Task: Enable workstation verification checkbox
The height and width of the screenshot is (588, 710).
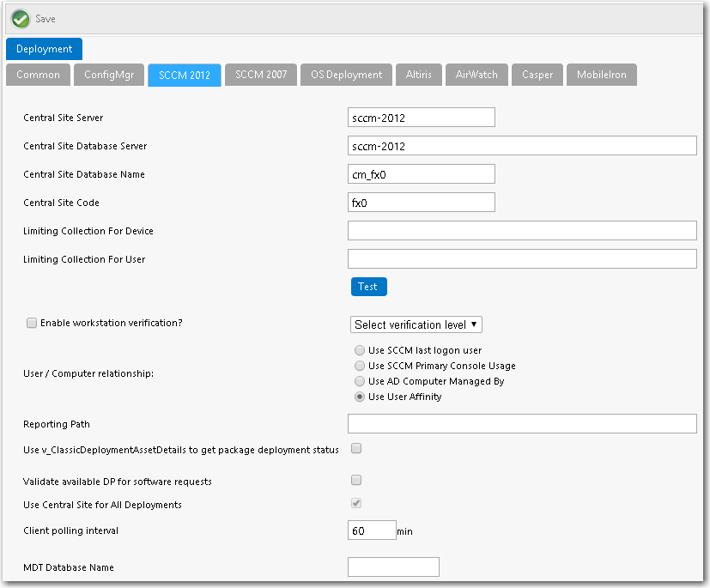Action: point(32,324)
